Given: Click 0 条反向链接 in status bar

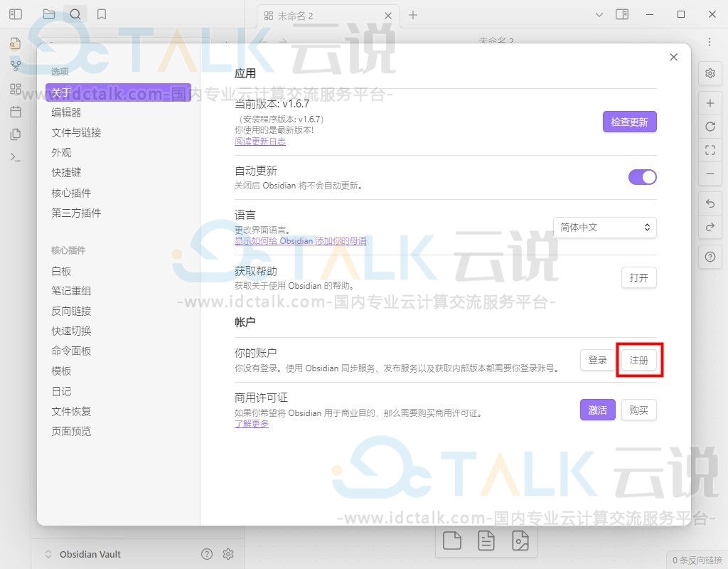Looking at the screenshot, I should pos(697,560).
